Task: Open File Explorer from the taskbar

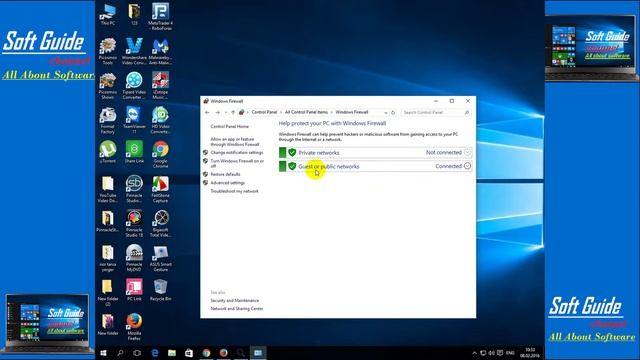Action: click(x=172, y=353)
